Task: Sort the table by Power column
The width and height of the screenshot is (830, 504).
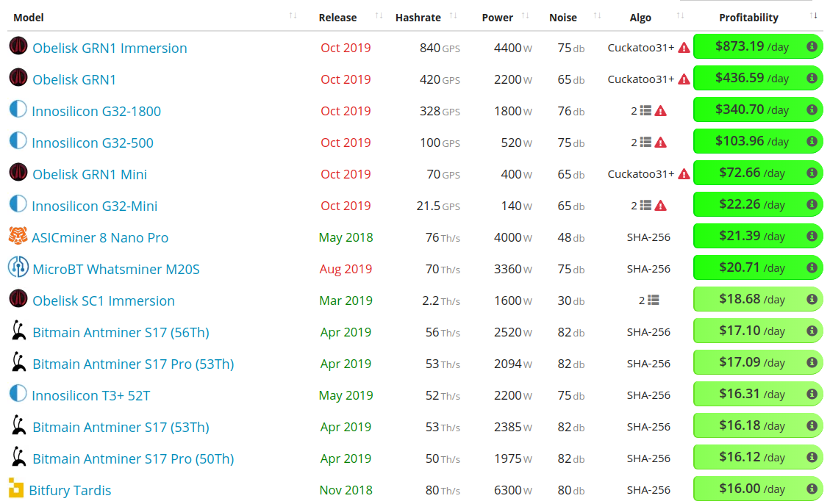Action: (x=497, y=18)
